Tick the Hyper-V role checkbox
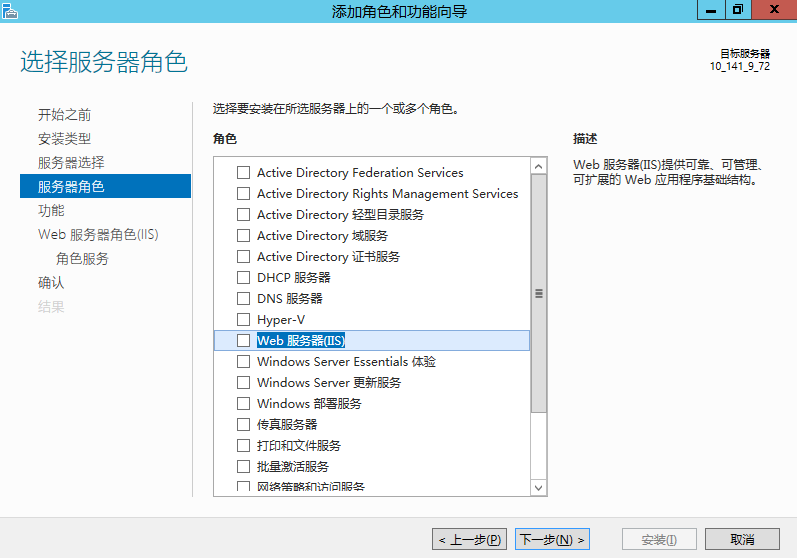Screen dimensions: 797x558 click(x=243, y=320)
